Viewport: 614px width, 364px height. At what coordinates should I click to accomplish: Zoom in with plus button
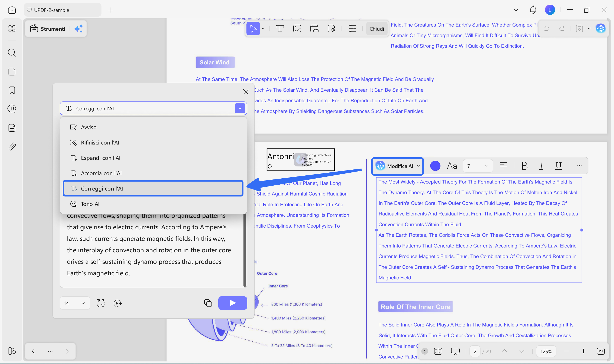tap(583, 351)
